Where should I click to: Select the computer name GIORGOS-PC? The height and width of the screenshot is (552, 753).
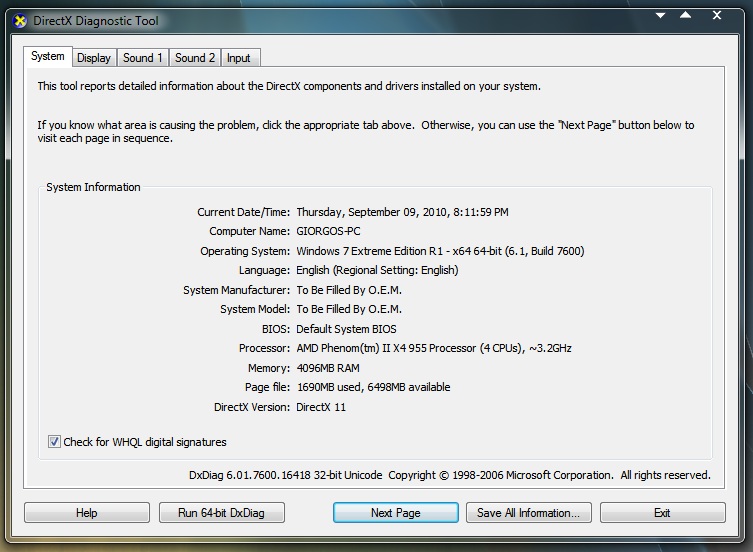[x=328, y=231]
